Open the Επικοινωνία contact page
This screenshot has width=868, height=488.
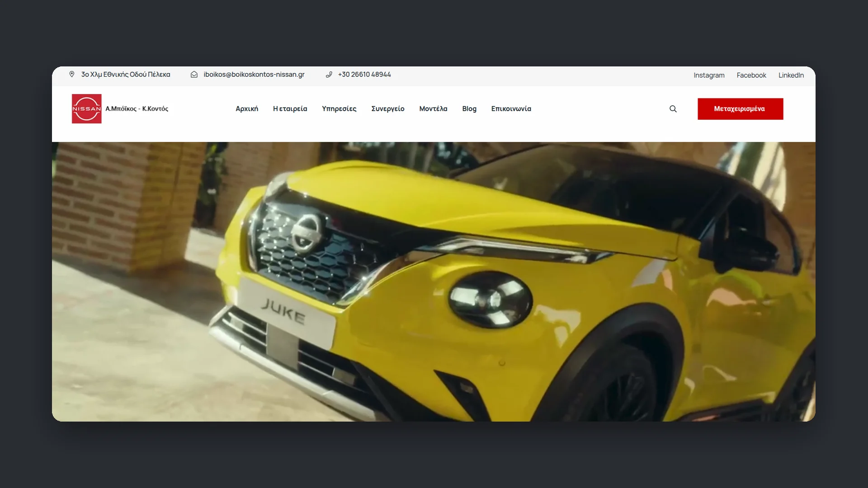(511, 109)
